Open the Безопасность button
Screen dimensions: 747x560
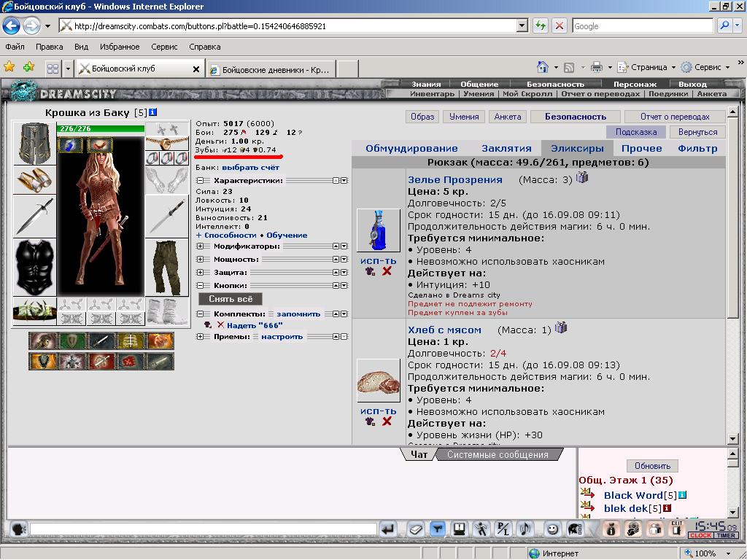pyautogui.click(x=576, y=117)
